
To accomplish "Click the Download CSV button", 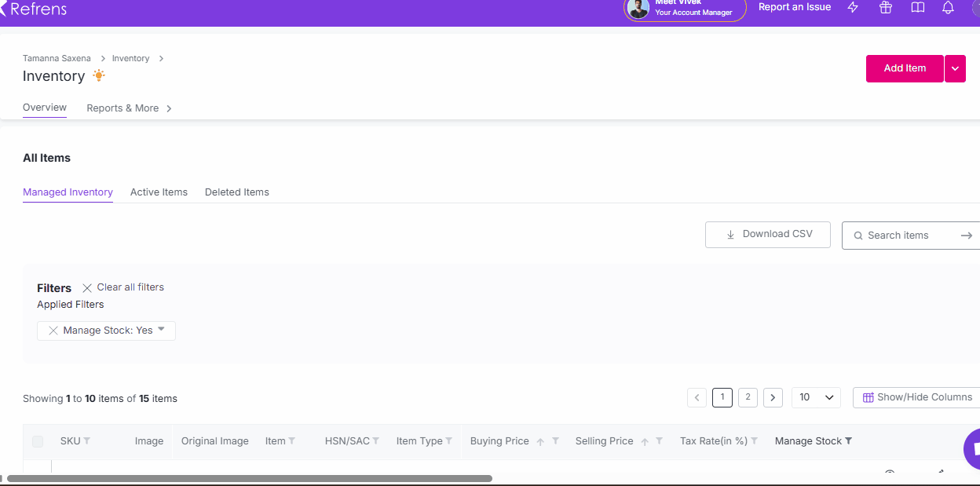I will click(768, 235).
